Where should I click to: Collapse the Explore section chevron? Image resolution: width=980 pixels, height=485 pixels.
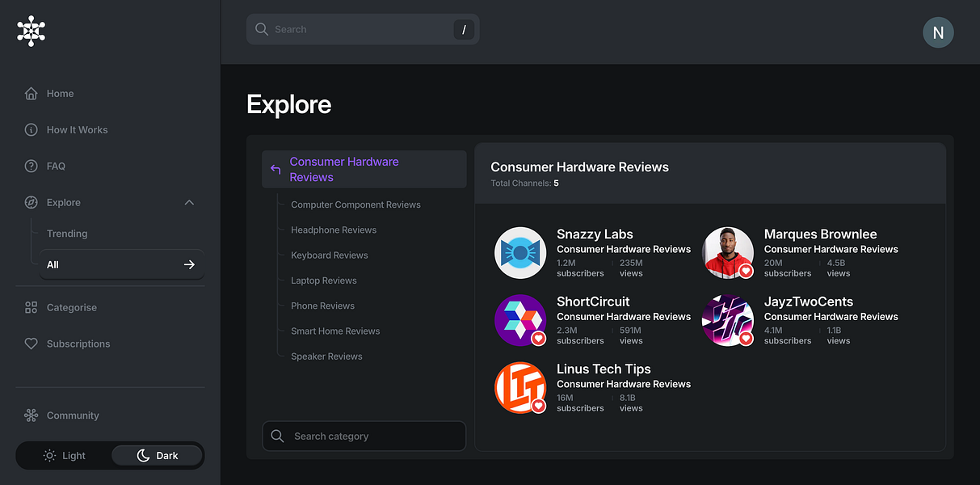[189, 203]
